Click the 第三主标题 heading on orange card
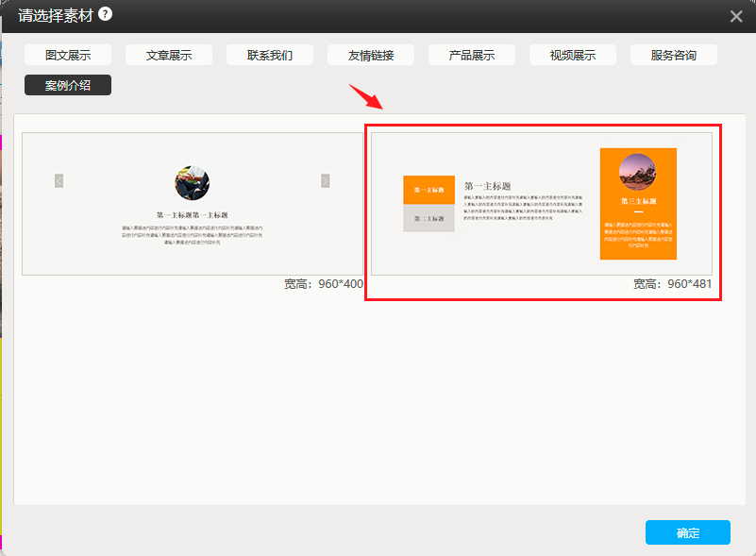The height and width of the screenshot is (556, 756). coord(637,201)
